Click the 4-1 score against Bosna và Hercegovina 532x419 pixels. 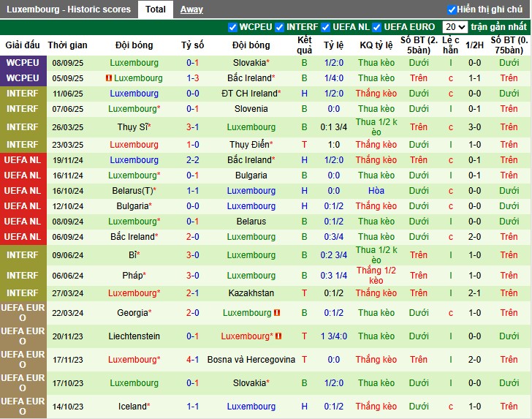tap(193, 360)
